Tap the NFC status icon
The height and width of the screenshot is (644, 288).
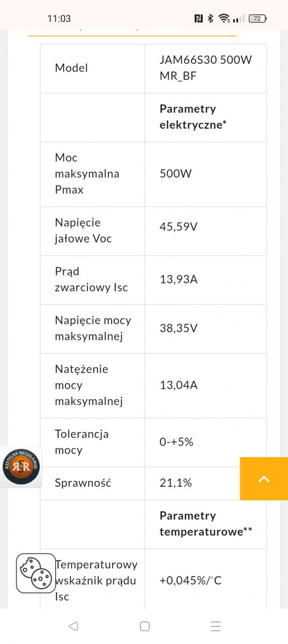(x=199, y=18)
